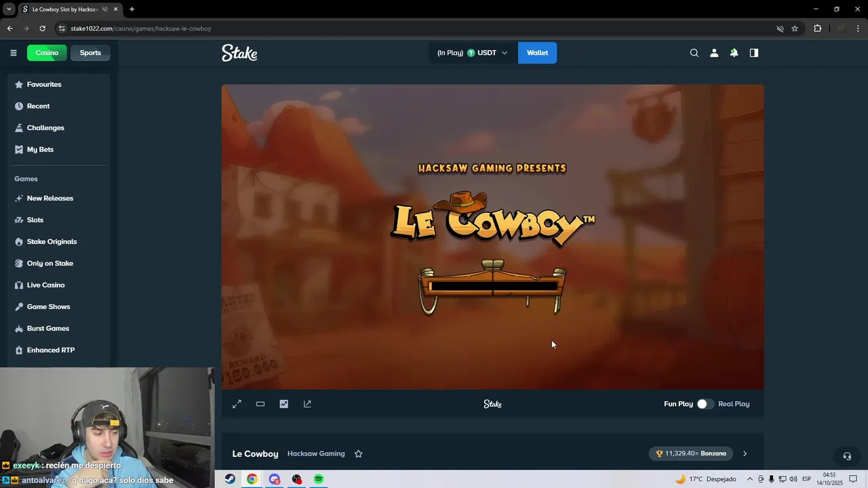
Task: Select the Fun Play label
Action: pyautogui.click(x=678, y=404)
